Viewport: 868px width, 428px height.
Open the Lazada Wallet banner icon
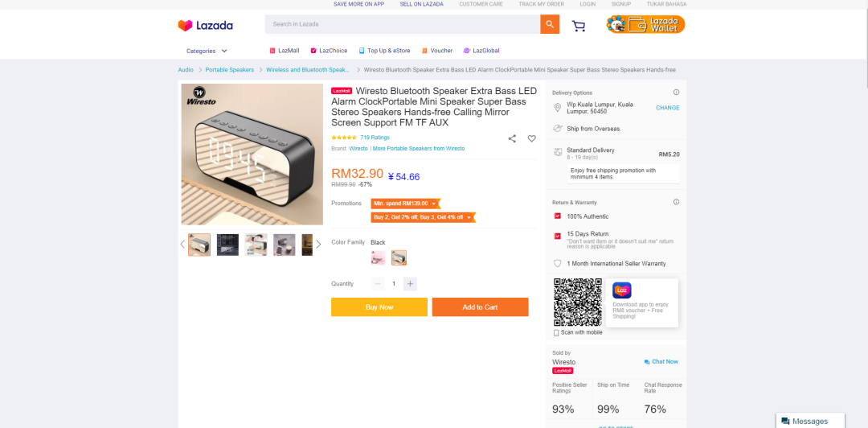coord(645,24)
